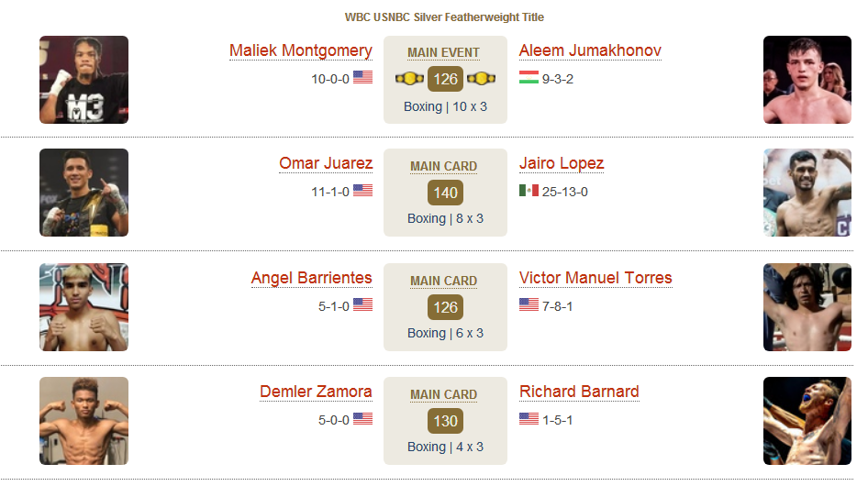This screenshot has height=486, width=868.
Task: Open Omar Juarez's profile link
Action: pyautogui.click(x=326, y=163)
